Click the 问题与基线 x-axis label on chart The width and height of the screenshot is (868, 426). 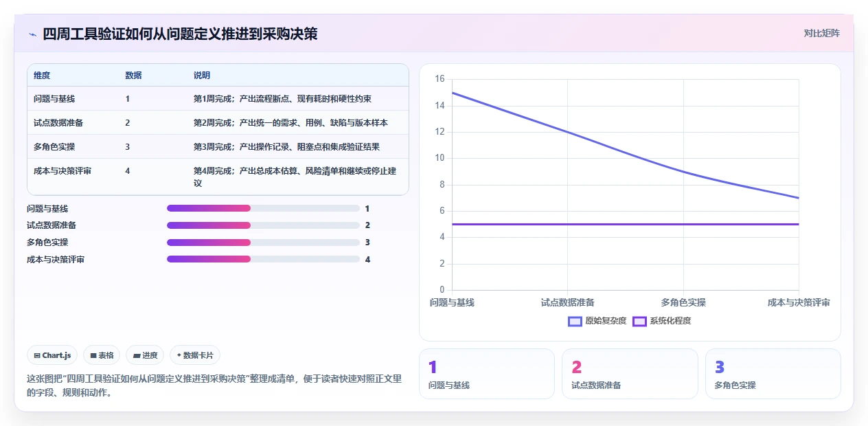click(452, 302)
